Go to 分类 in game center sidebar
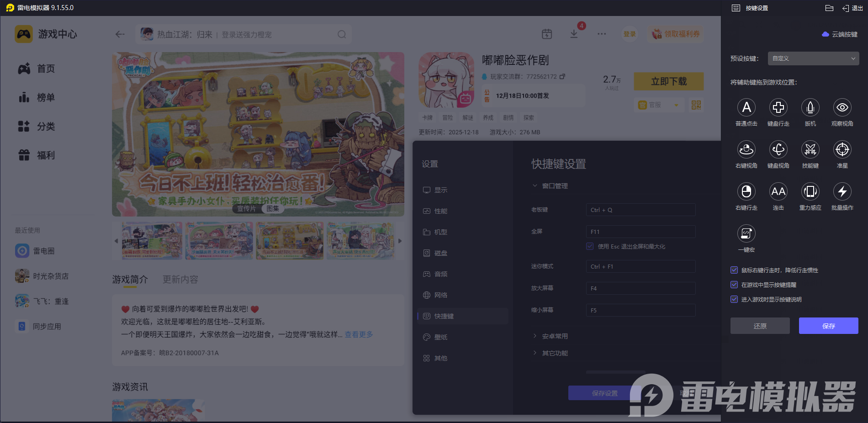Viewport: 868px width, 423px height. 37,126
